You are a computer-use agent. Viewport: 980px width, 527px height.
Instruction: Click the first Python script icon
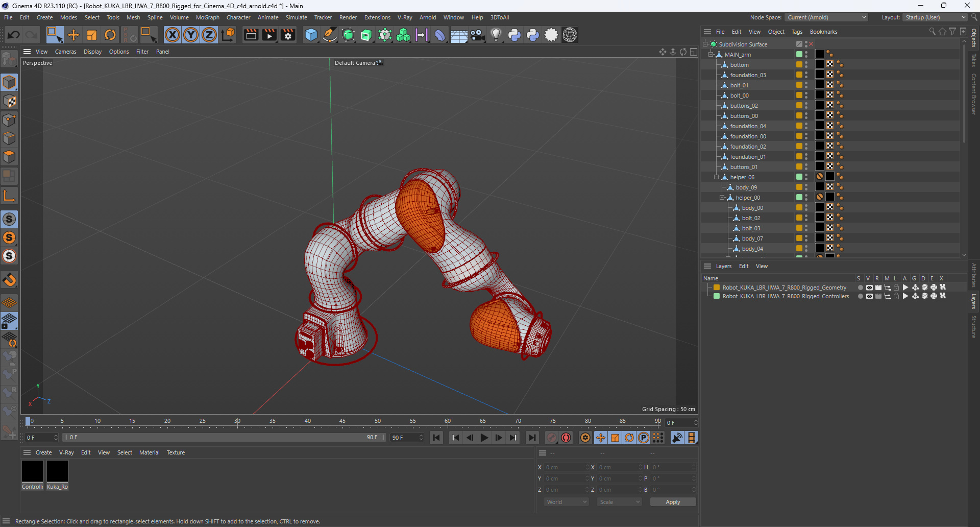(x=514, y=35)
